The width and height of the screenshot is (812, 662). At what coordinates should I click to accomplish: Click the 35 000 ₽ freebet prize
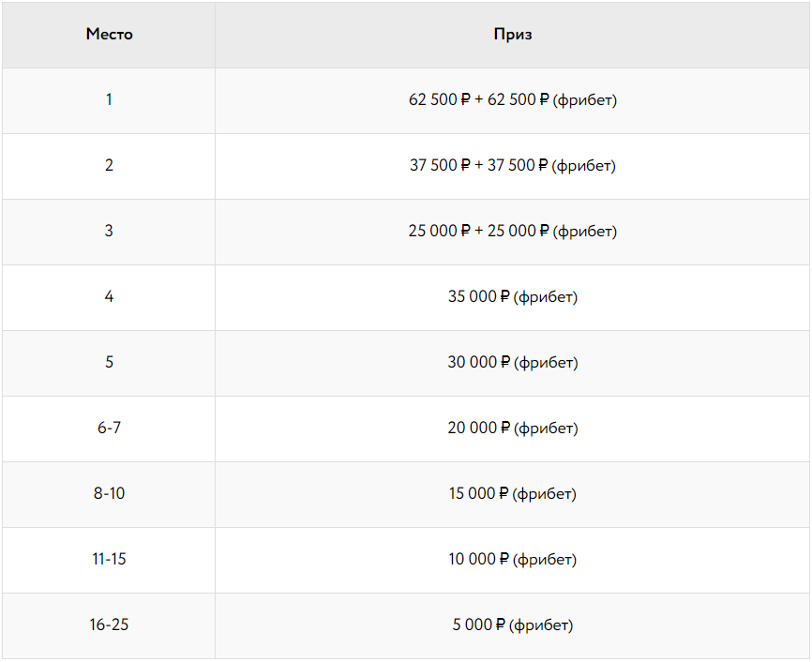coord(513,296)
